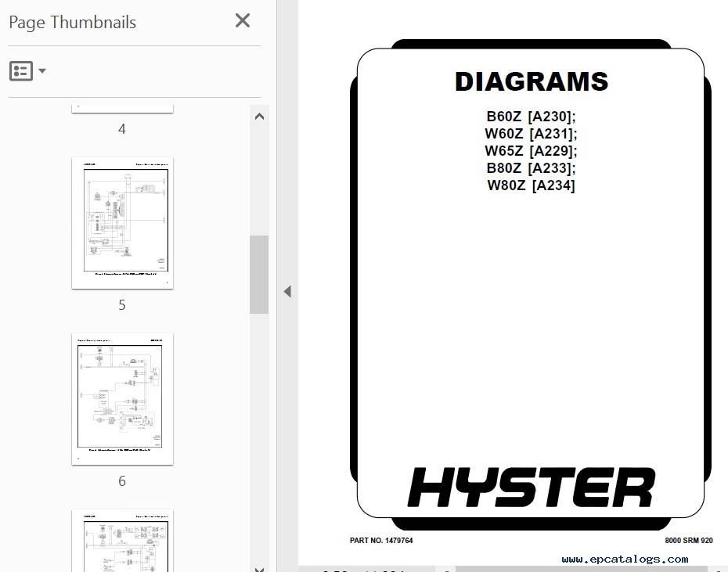Screen dimensions: 728x572
Task: Click the page number label 5
Action: (122, 305)
